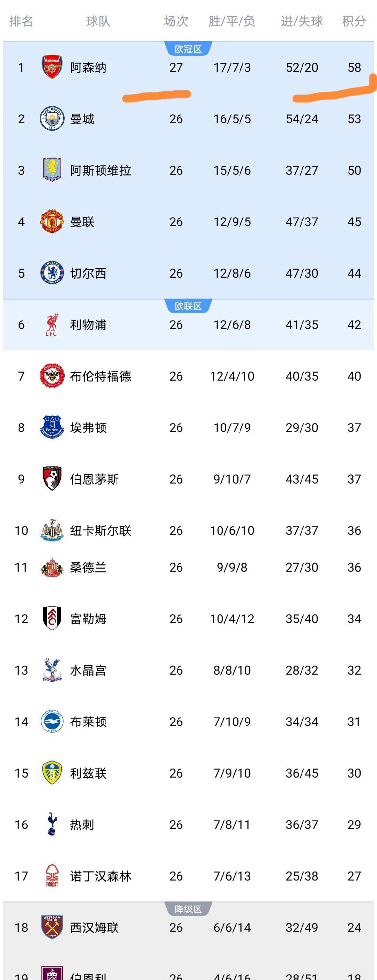
Task: Click the 纽卡斯尔联 team name
Action: tap(101, 530)
